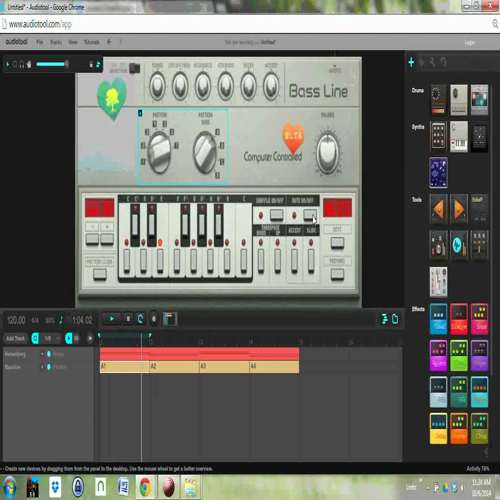
Task: Open the timeline view icon beside record
Action: pos(170,319)
